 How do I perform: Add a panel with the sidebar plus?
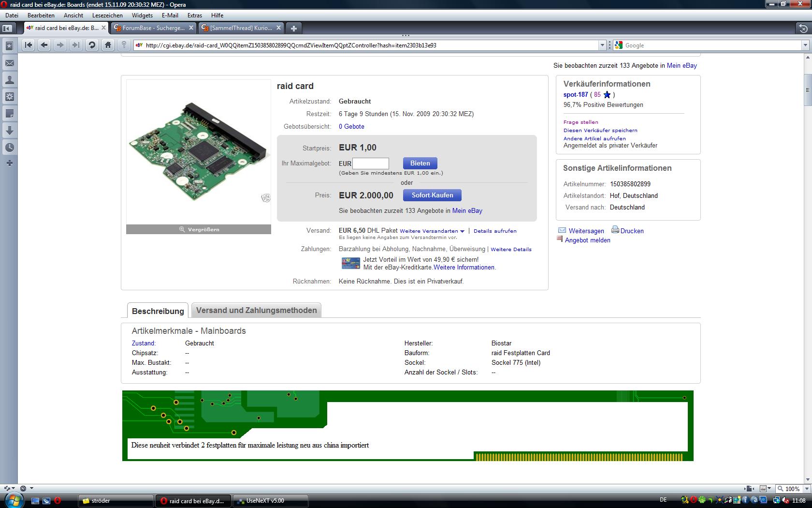(9, 163)
